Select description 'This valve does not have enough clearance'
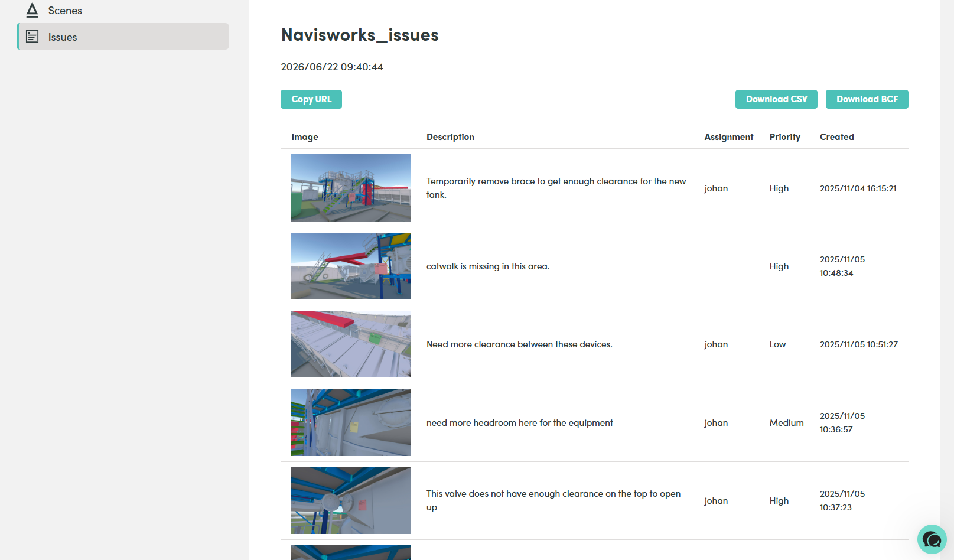Viewport: 954px width, 560px height. pos(553,500)
